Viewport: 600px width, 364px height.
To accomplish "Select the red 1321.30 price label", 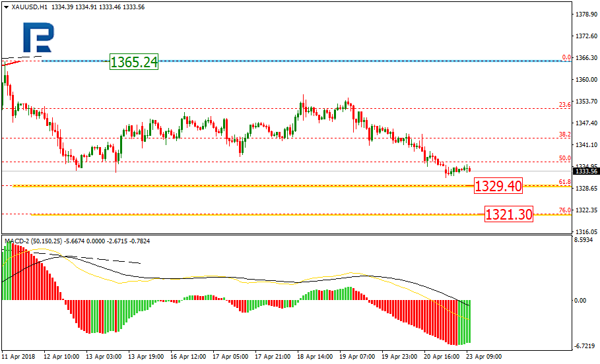I will [508, 214].
